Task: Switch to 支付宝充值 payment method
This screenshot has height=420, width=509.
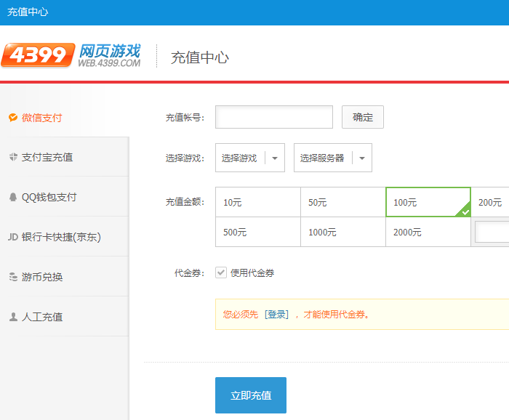Action: coord(65,157)
